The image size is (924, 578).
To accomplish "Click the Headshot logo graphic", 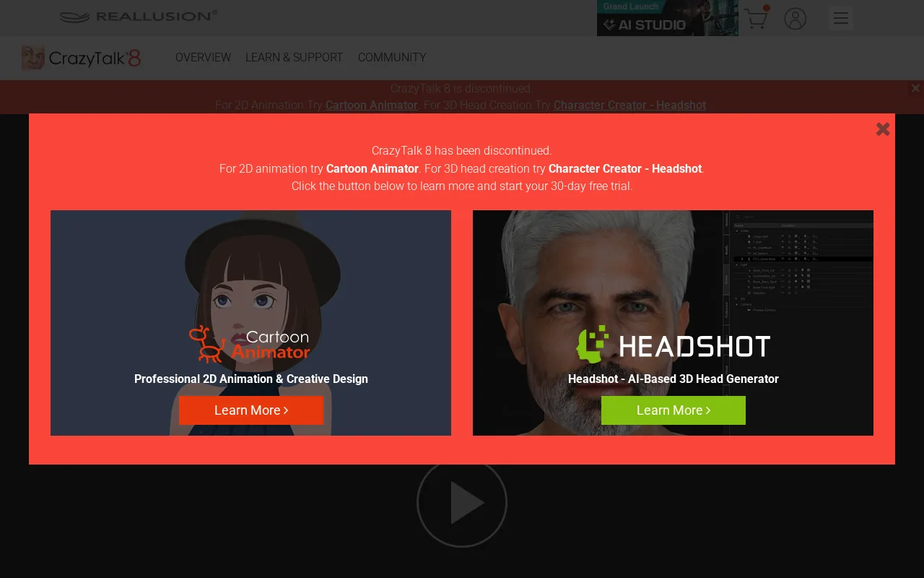I will pyautogui.click(x=673, y=345).
